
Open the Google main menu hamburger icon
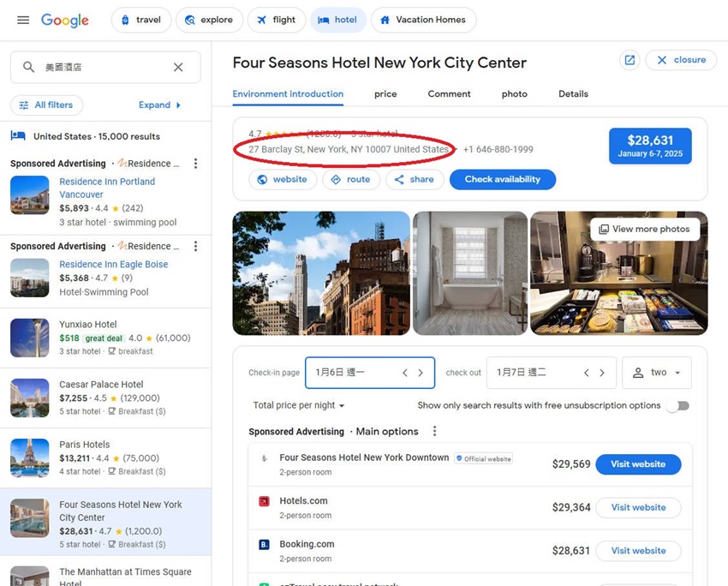tap(23, 20)
